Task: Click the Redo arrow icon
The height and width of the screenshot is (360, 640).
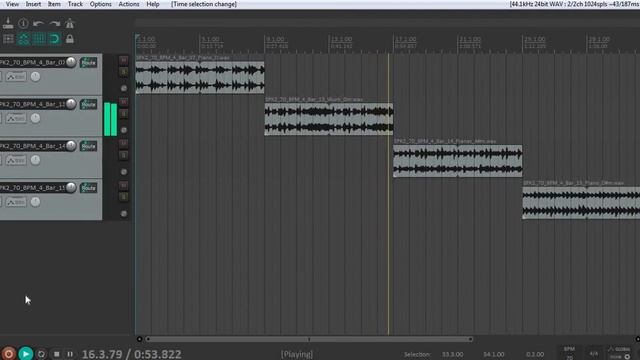Action: (54, 24)
